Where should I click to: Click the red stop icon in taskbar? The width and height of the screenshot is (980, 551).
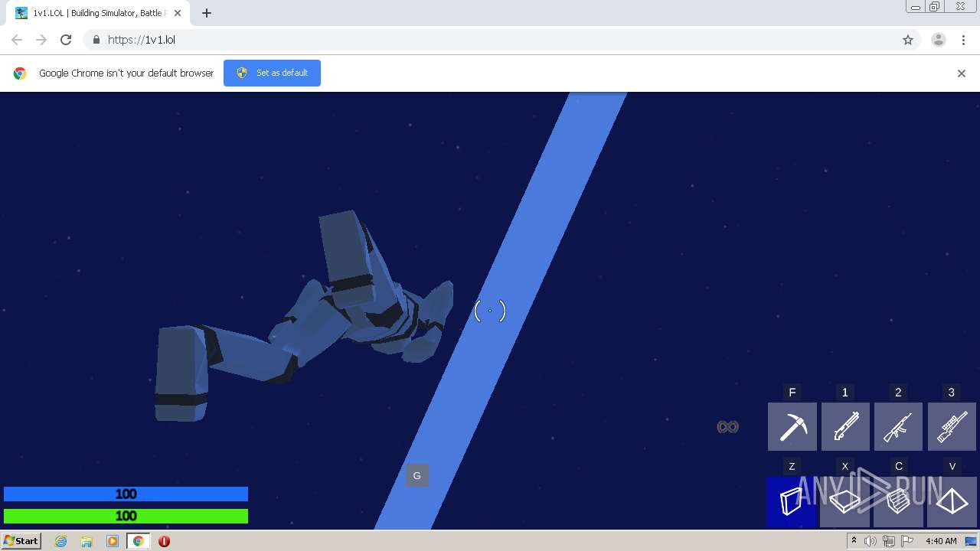164,541
